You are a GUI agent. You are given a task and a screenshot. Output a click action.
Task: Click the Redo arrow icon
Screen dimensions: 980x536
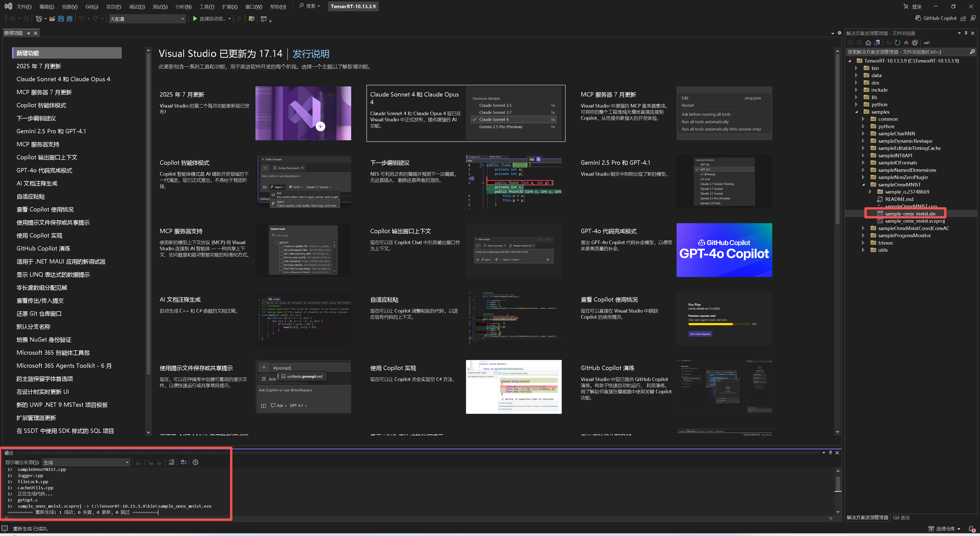pyautogui.click(x=95, y=19)
